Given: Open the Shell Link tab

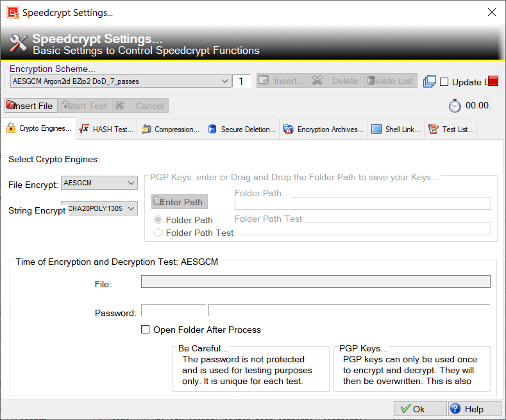Looking at the screenshot, I should click(396, 130).
